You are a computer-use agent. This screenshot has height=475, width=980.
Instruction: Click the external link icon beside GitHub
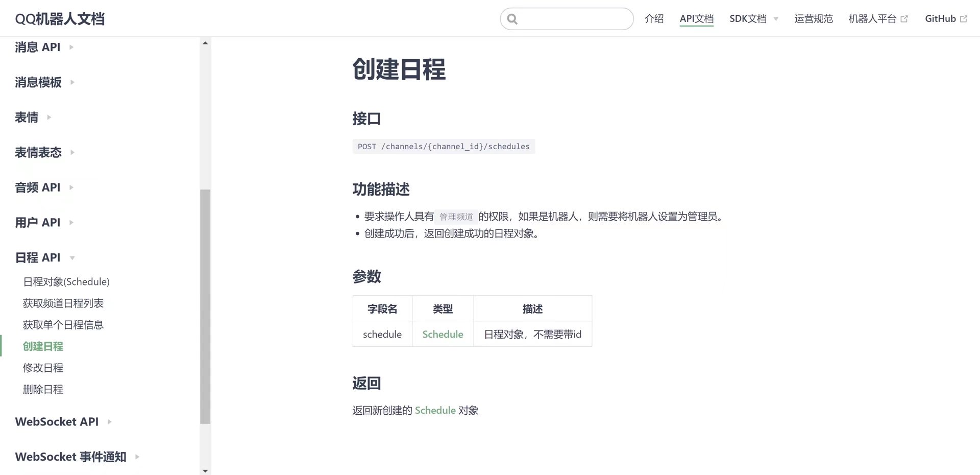pyautogui.click(x=964, y=19)
